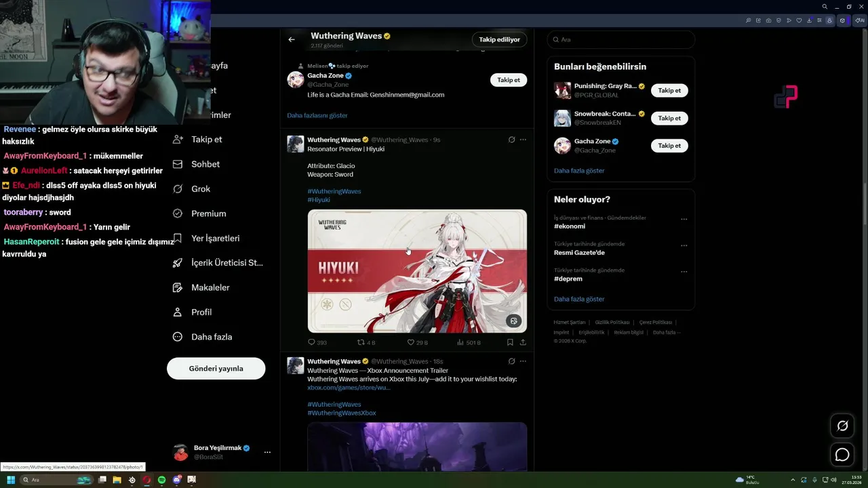Open Makaleler in the sidebar
This screenshot has width=868, height=488.
point(201,287)
